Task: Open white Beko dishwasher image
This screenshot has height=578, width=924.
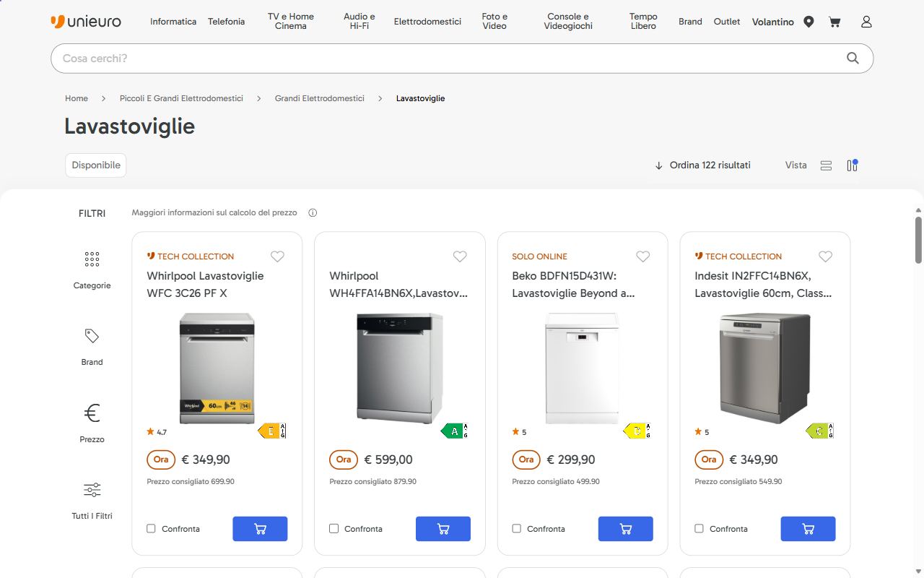Action: tap(582, 368)
